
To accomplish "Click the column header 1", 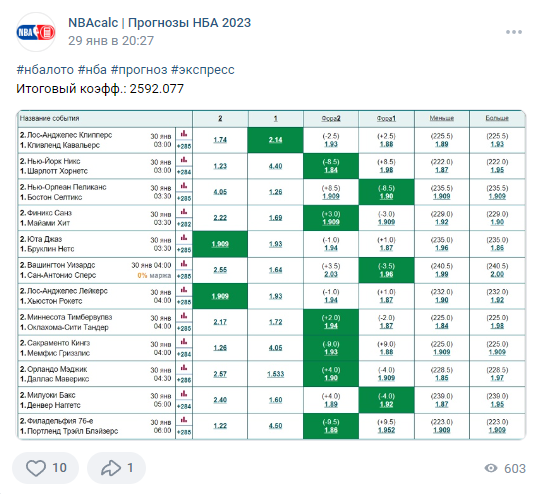I will coord(275,118).
